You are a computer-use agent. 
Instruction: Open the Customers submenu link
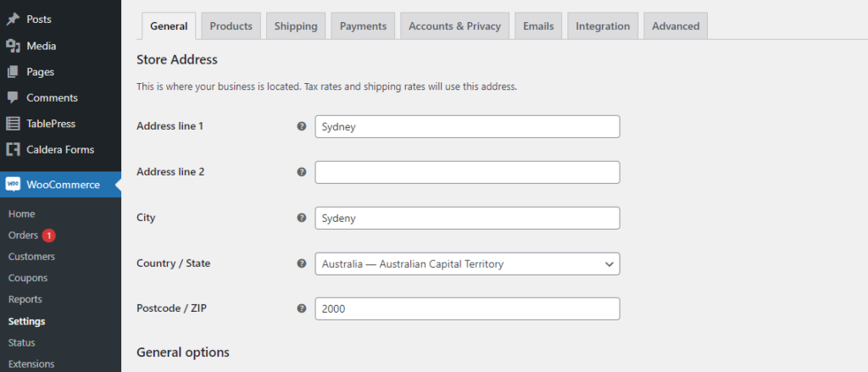point(31,257)
